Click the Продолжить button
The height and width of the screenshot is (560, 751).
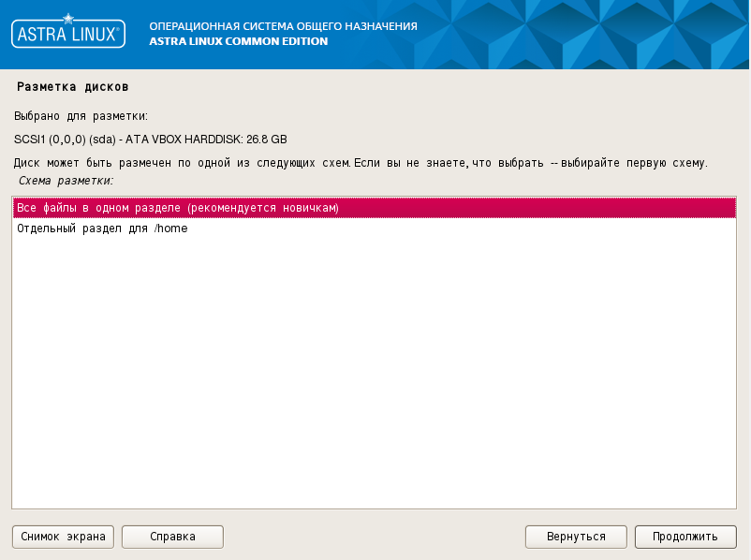click(685, 537)
